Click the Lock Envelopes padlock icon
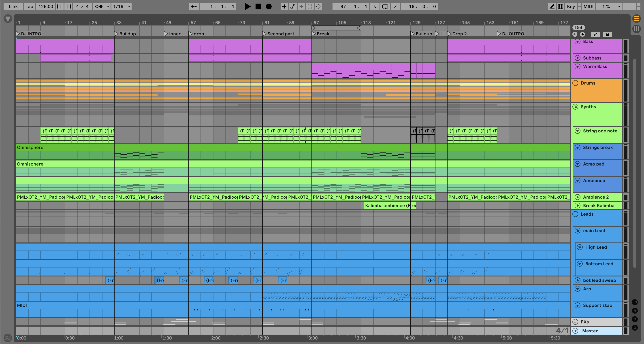Viewport: 644px width, 344px height. [607, 34]
